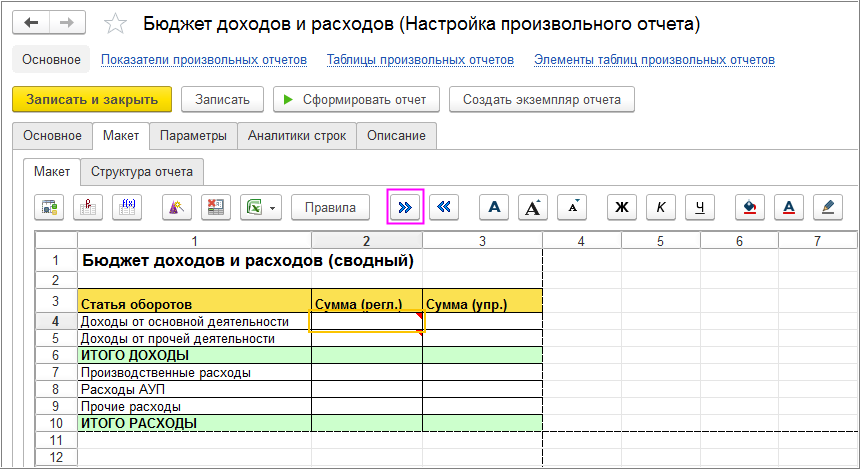Open Показатели произвольных отчетов link

pyautogui.click(x=203, y=60)
